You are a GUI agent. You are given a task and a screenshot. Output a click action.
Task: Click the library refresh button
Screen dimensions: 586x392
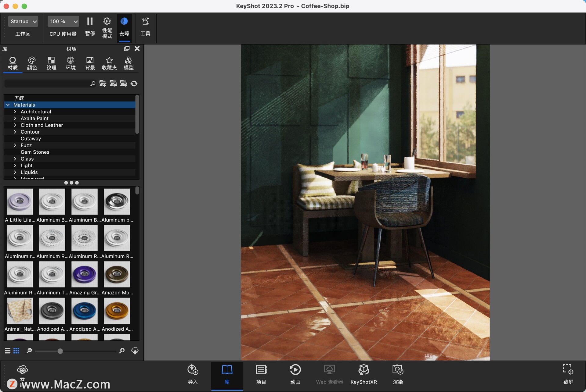pos(134,83)
